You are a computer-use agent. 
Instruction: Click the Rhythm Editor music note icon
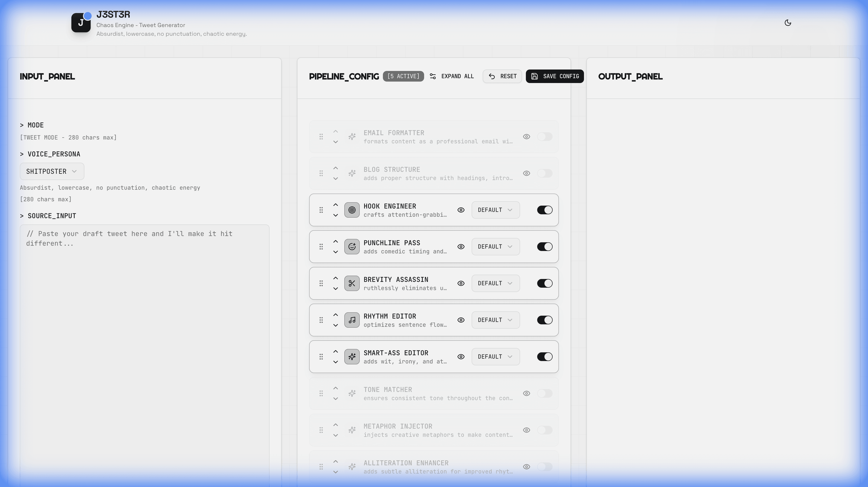point(352,320)
